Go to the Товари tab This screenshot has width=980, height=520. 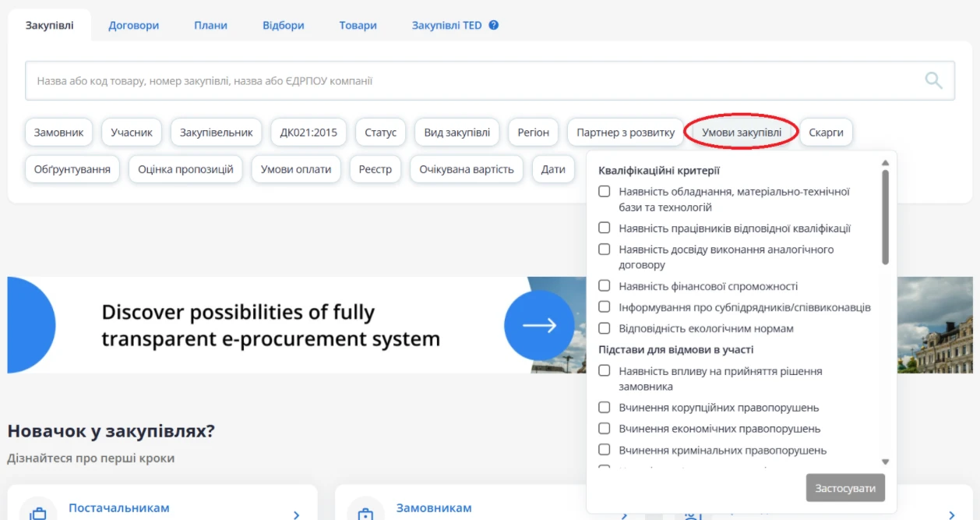358,25
